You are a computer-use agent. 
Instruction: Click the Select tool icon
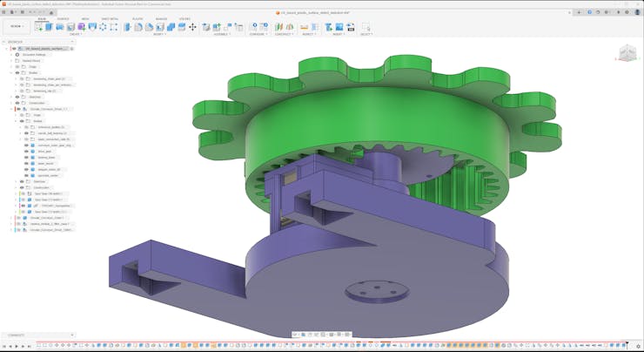366,27
